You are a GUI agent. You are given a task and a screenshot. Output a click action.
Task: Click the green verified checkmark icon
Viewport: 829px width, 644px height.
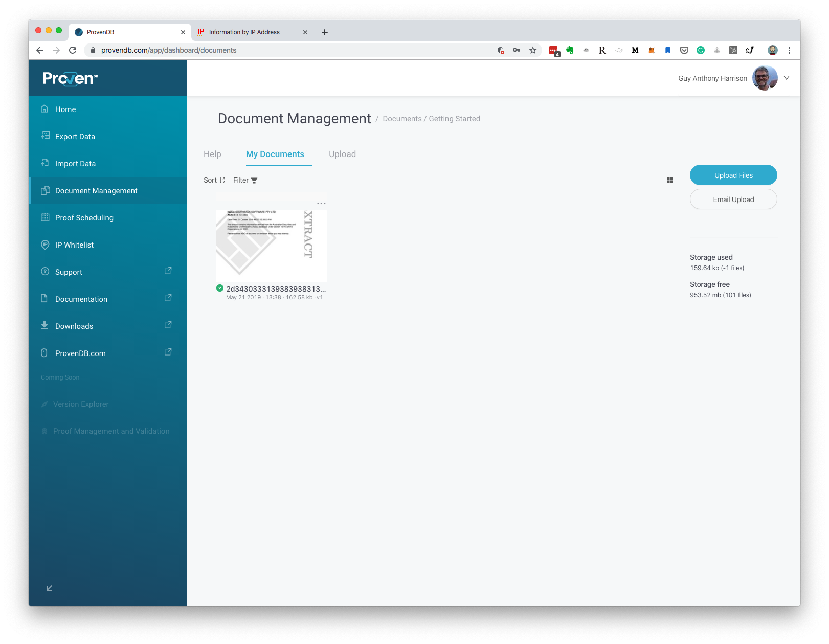[x=220, y=288]
